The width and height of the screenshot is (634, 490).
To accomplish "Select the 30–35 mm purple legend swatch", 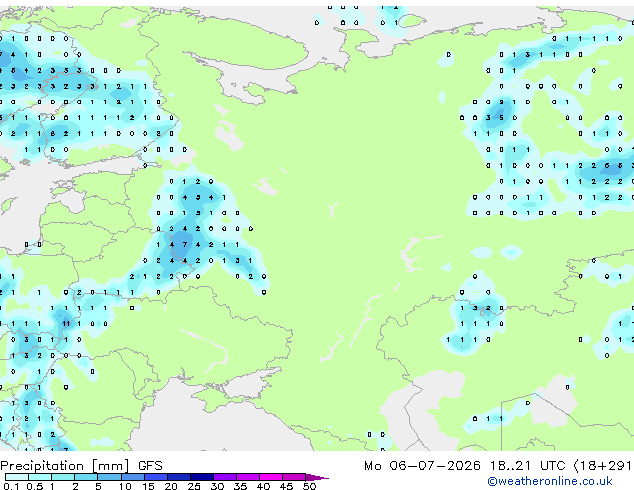I will click(x=225, y=477).
